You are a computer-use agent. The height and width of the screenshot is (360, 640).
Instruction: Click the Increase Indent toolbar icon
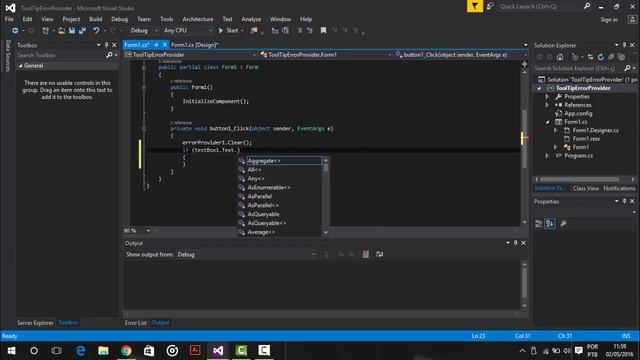(x=285, y=31)
